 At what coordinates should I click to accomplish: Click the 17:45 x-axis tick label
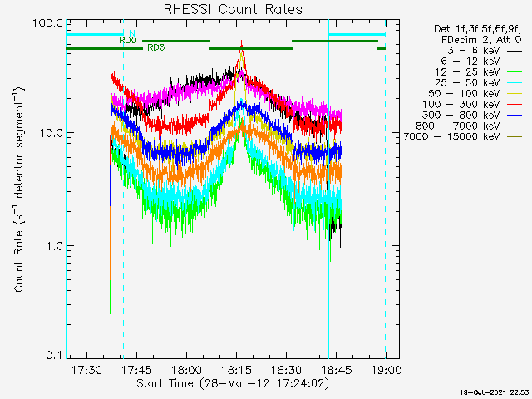(x=136, y=369)
